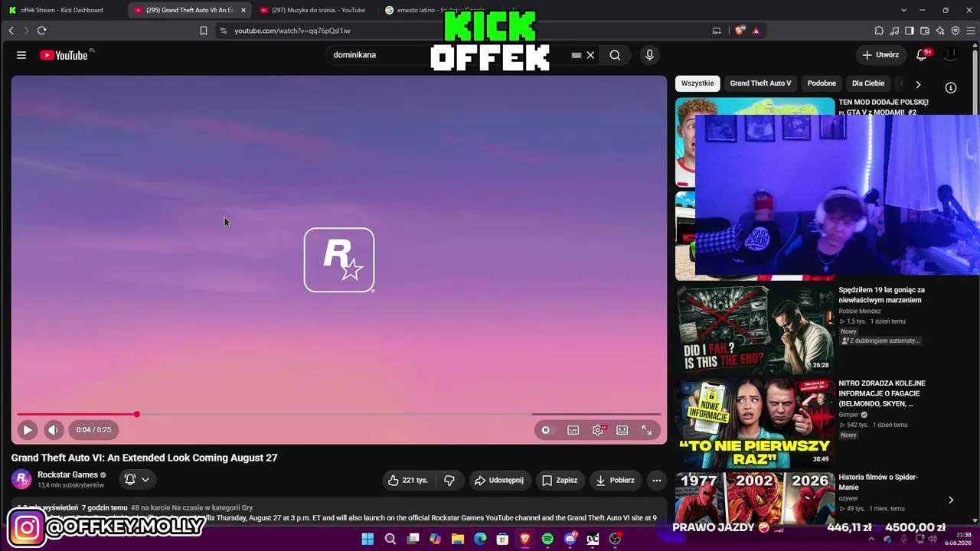Open the Rockstar Games channel avatar
This screenshot has width=980, height=551.
21,479
